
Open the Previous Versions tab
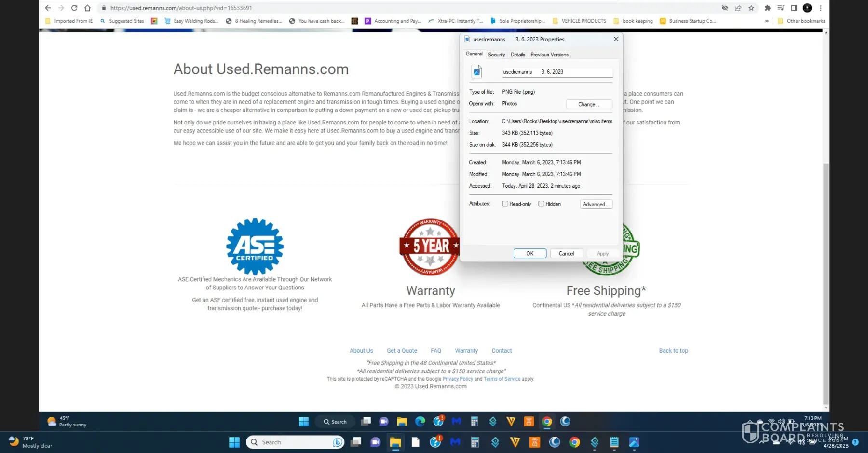click(549, 55)
